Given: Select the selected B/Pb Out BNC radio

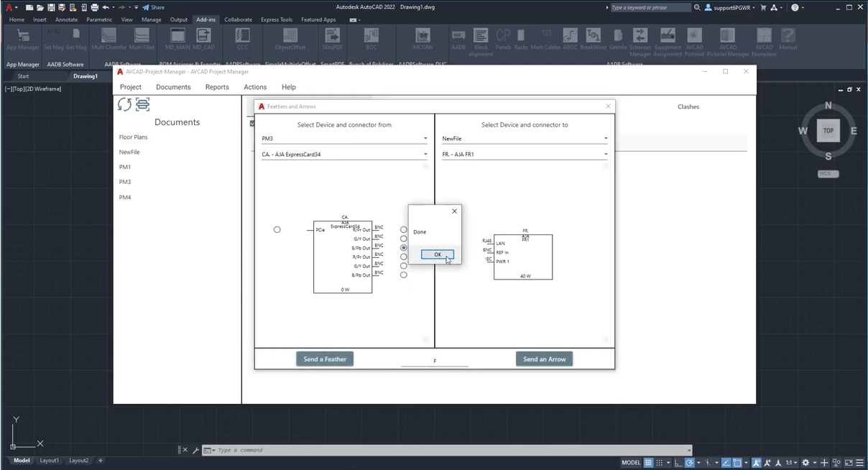Looking at the screenshot, I should (404, 247).
